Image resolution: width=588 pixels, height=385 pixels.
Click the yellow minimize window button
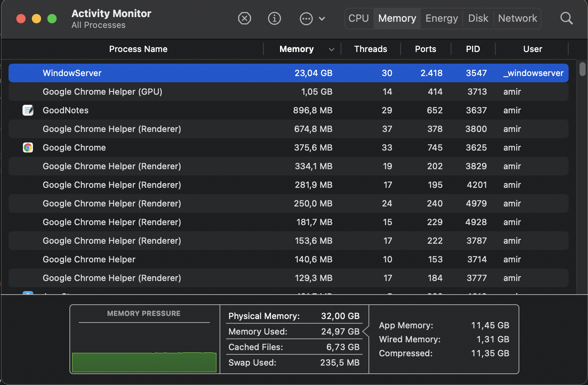(36, 19)
